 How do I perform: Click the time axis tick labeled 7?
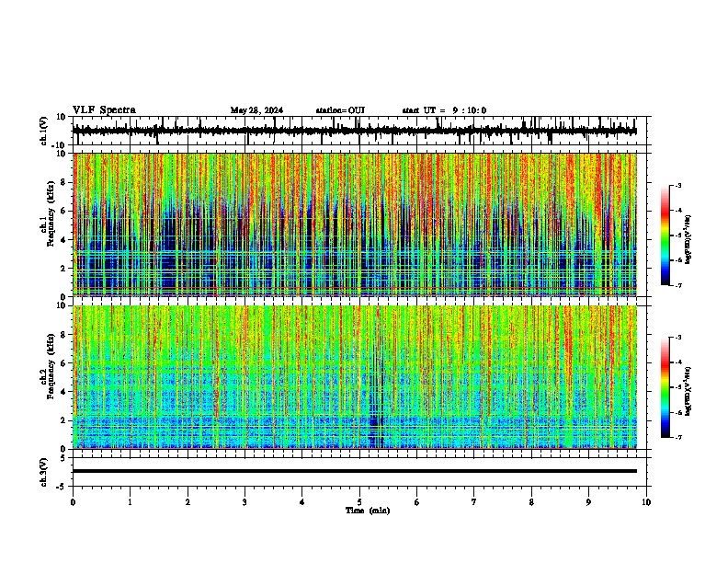coord(474,502)
